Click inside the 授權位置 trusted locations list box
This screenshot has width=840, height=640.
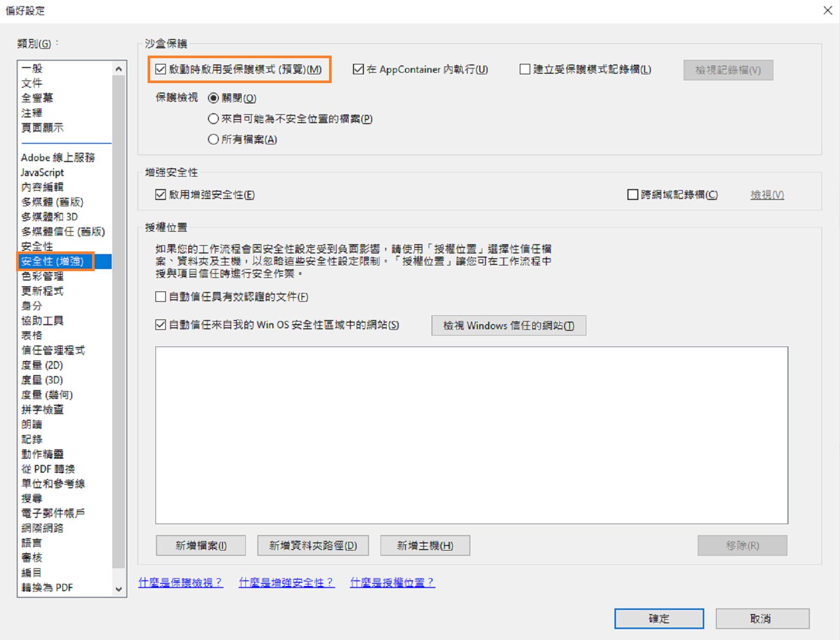pos(471,435)
